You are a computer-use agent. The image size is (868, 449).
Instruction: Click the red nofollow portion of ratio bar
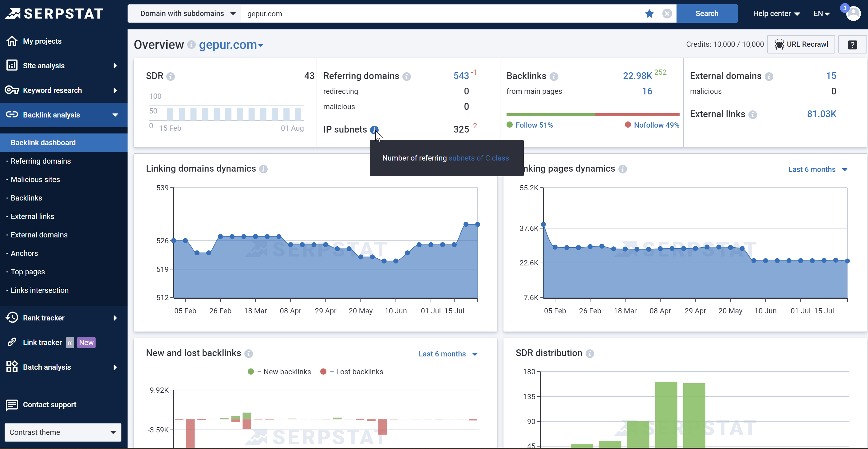[x=637, y=115]
